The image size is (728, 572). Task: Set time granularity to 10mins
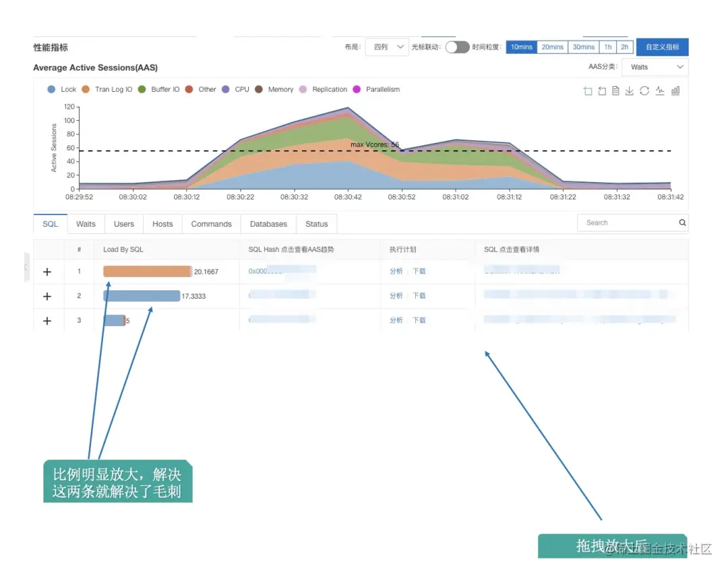tap(521, 47)
